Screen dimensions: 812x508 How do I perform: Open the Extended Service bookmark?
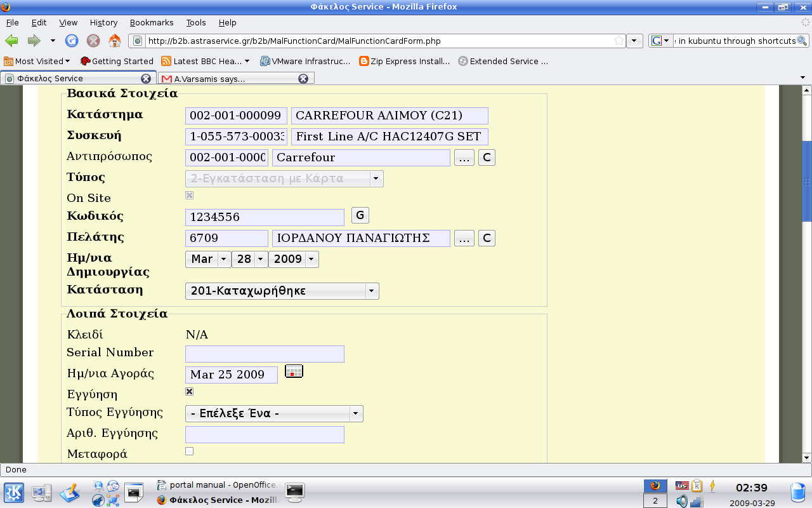503,61
